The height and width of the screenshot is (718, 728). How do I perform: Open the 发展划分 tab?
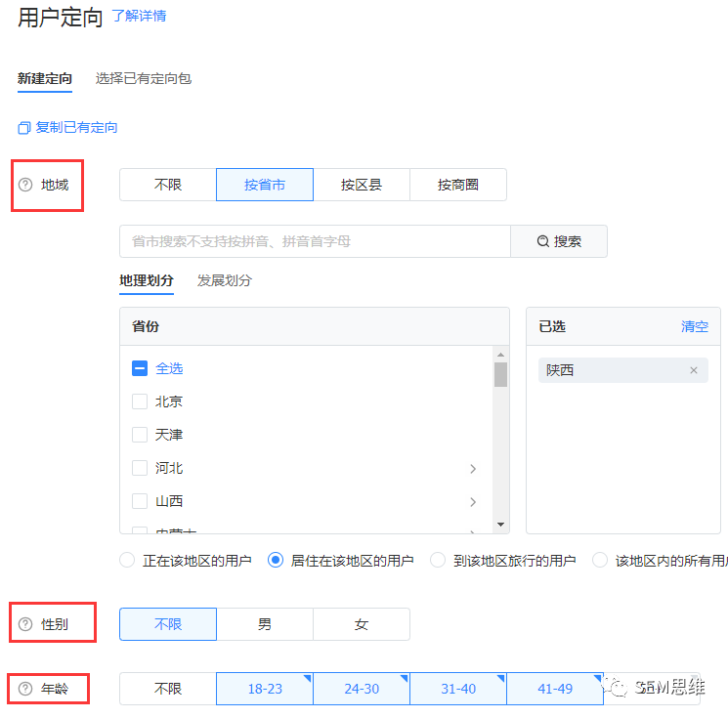pyautogui.click(x=225, y=280)
